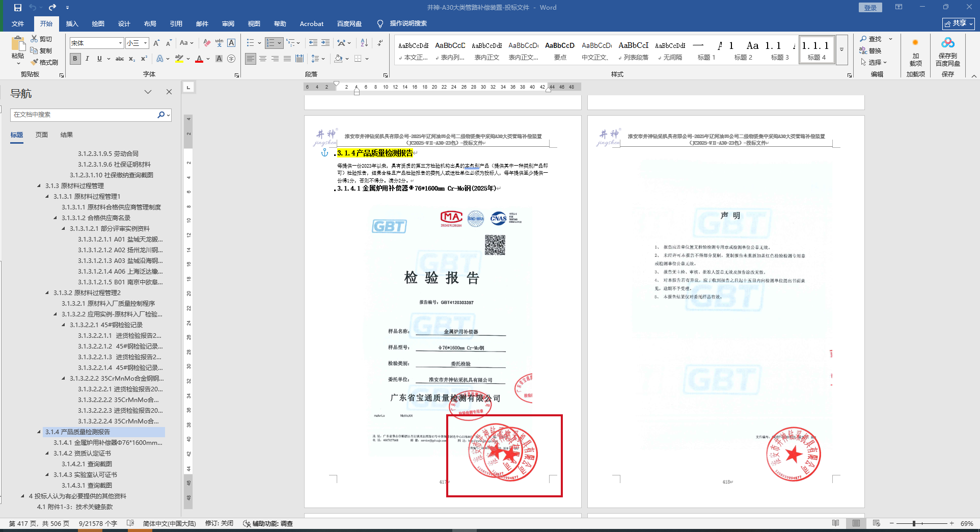Click the Save icon in the quick access toolbar
980x532 pixels.
pyautogui.click(x=18, y=8)
